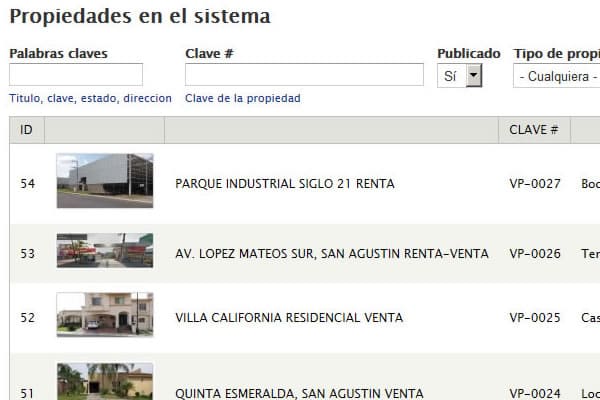Select QUINTA ESMERALDA, SAN AGUSTIN VENTA title
This screenshot has height=400, width=600.
[x=299, y=393]
